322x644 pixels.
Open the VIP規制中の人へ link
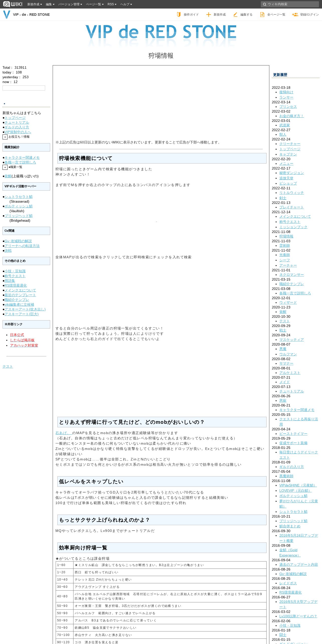coord(18,132)
